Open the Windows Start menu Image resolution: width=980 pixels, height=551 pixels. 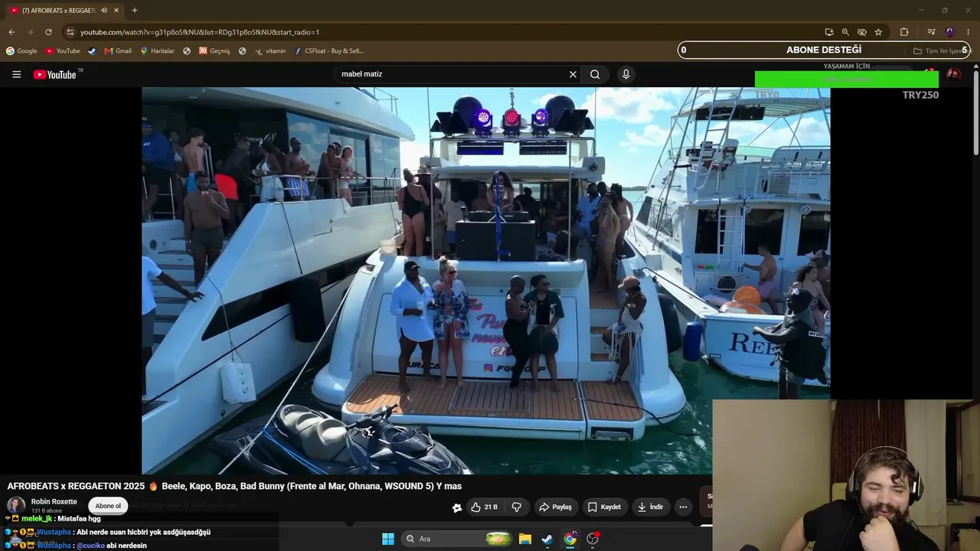point(388,539)
